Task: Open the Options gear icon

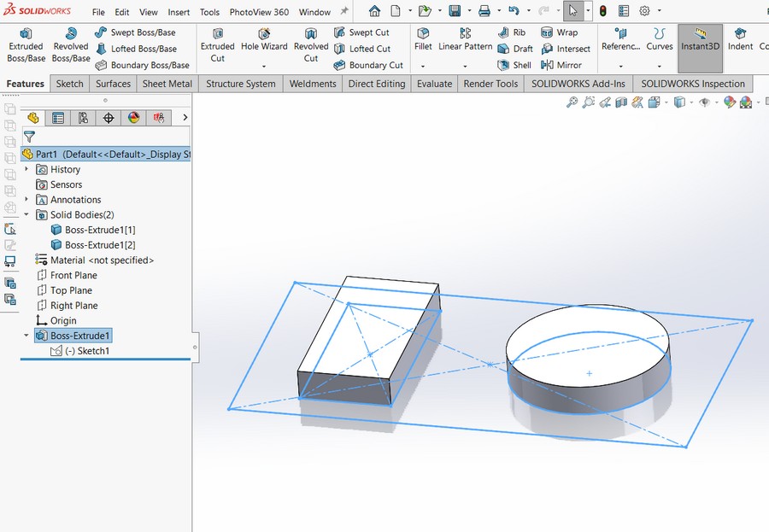Action: 644,11
